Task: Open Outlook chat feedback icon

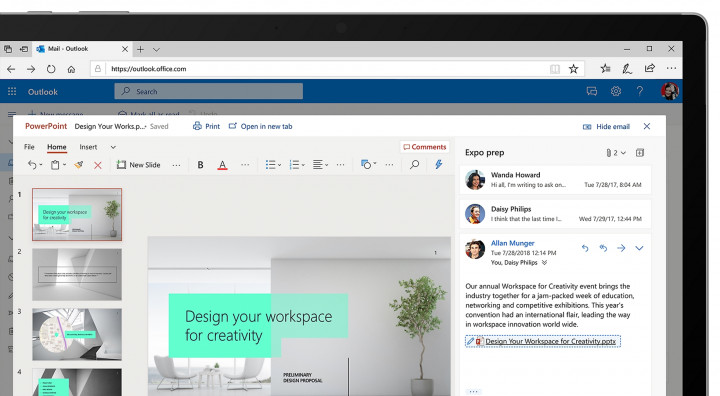Action: (x=592, y=91)
